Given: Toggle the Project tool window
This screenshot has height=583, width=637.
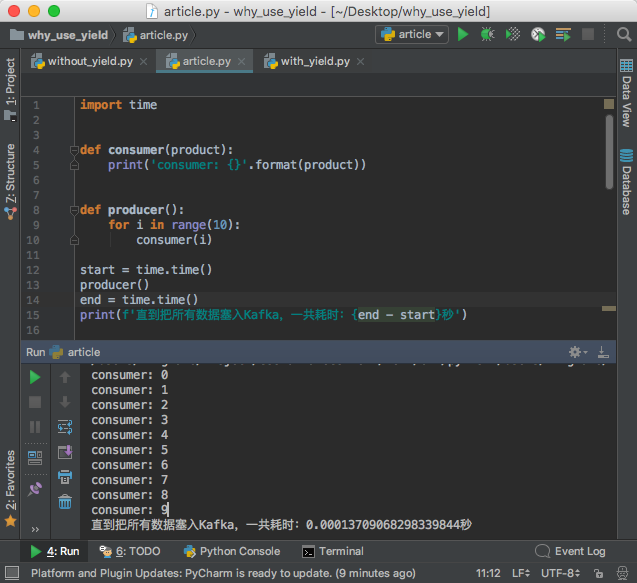Looking at the screenshot, I should coord(10,84).
